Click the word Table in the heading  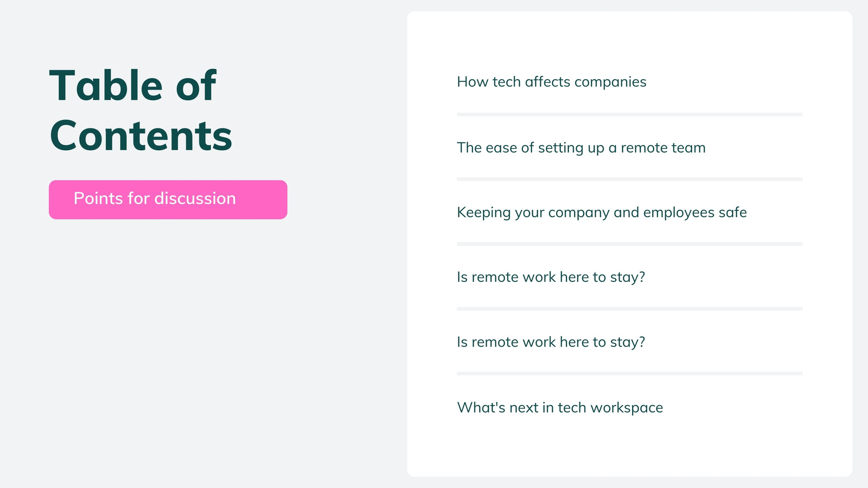[106, 86]
